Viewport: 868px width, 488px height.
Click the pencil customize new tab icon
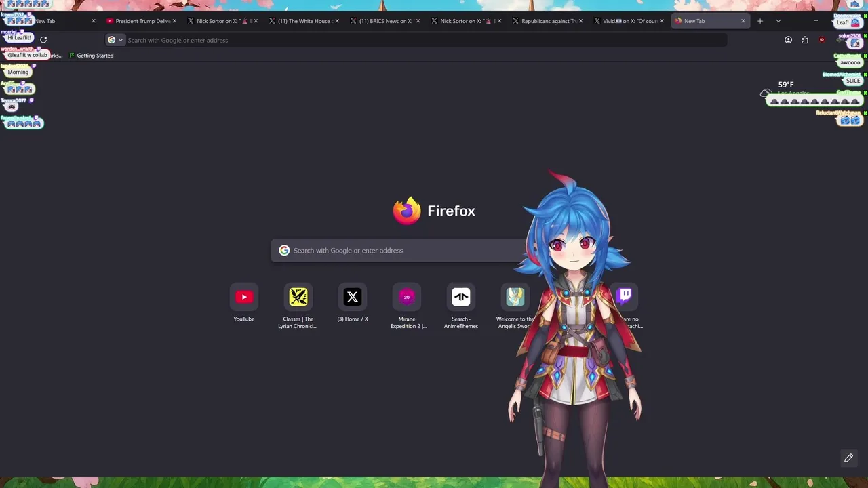pos(848,458)
